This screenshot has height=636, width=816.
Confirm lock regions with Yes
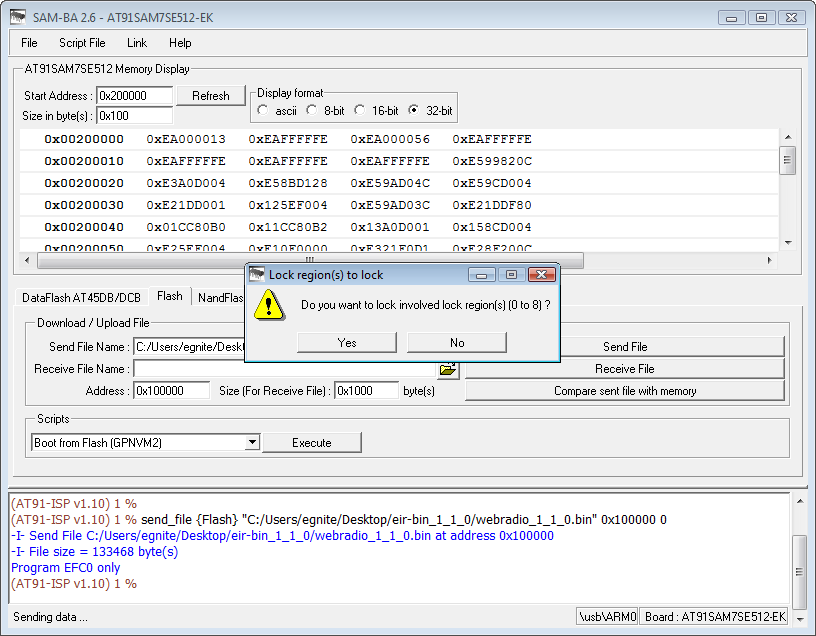tap(347, 342)
